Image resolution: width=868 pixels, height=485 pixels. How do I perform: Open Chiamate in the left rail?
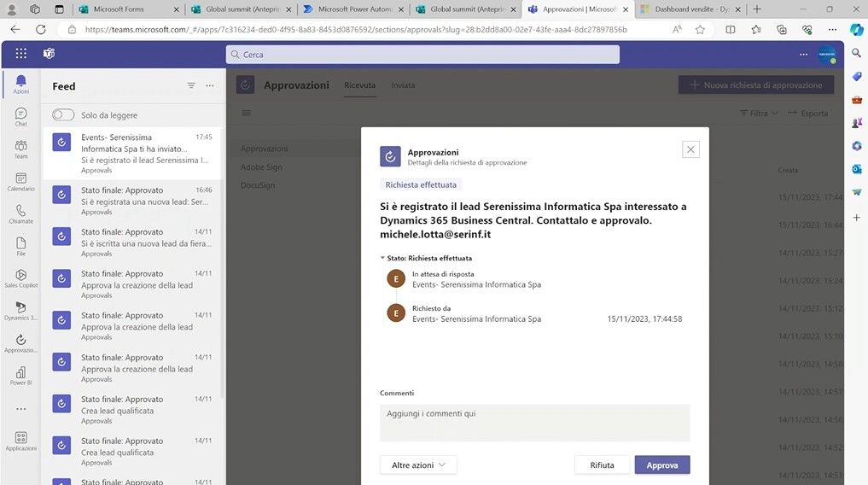(20, 213)
